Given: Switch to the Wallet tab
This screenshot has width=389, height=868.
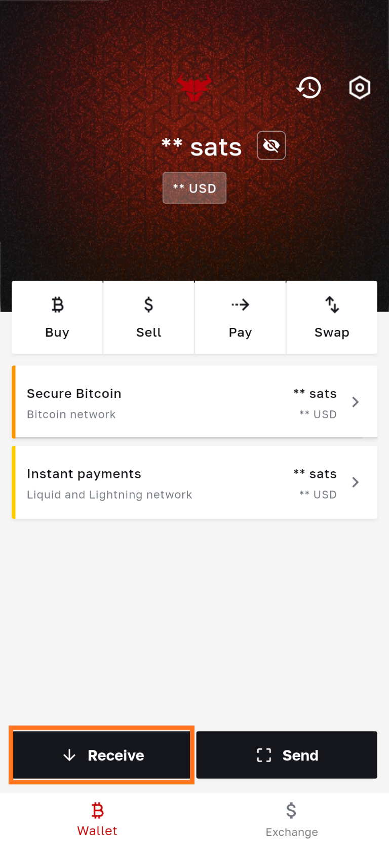Looking at the screenshot, I should (97, 818).
